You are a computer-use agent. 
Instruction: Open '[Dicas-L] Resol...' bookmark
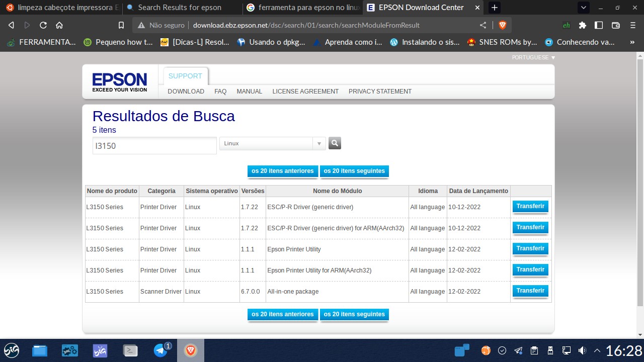pyautogui.click(x=195, y=42)
